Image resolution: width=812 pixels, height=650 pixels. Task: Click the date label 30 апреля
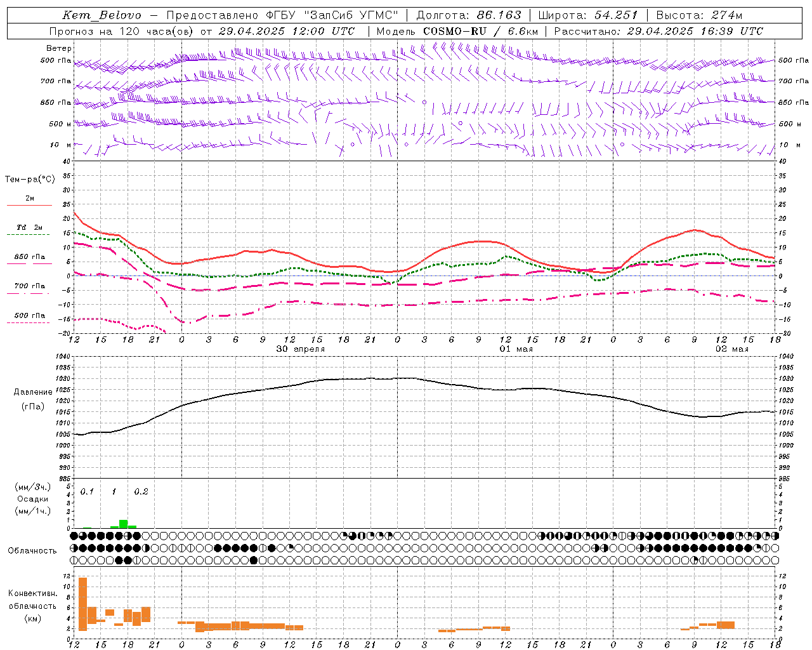coord(301,349)
